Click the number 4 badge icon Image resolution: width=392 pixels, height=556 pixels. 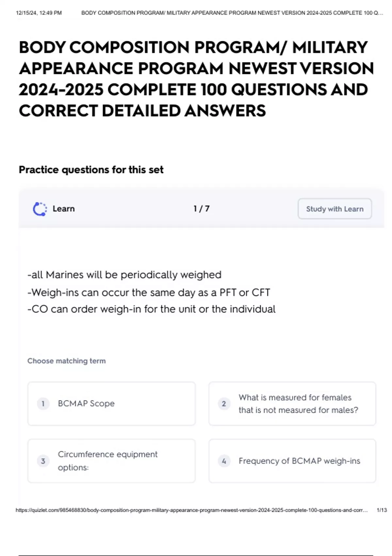click(x=224, y=461)
